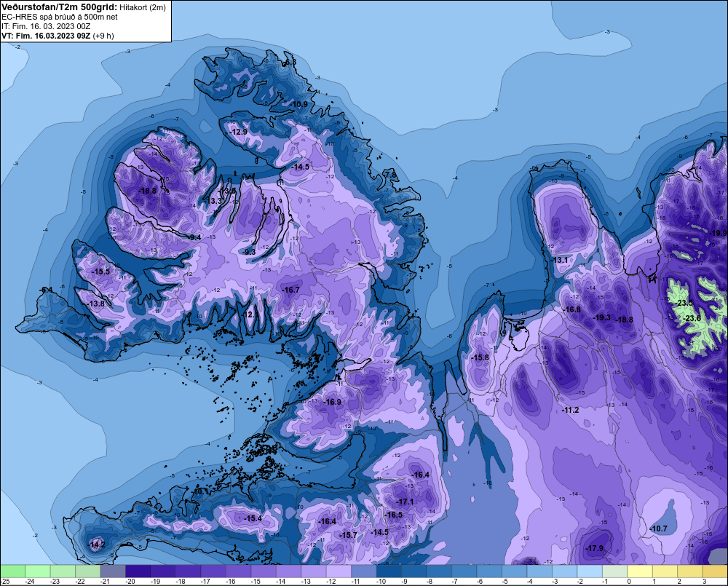
Task: Click the -14.2 temperature label
Action: pyautogui.click(x=97, y=545)
